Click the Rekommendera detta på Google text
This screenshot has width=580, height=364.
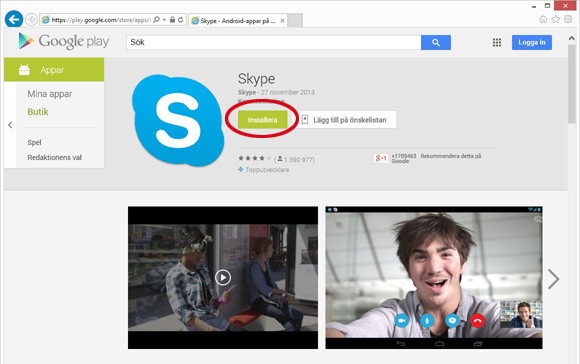[x=436, y=158]
